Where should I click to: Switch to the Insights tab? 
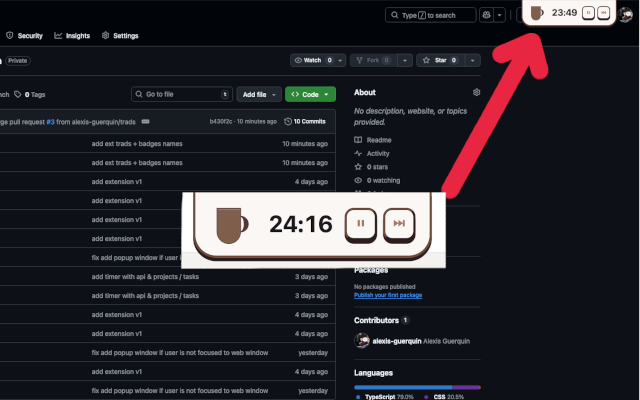pos(72,36)
